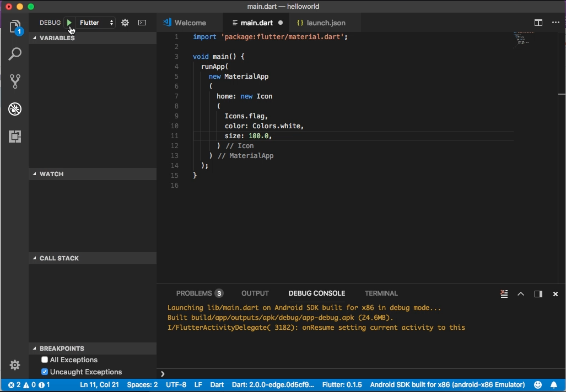Change indentation via Spaces: 2

point(142,385)
